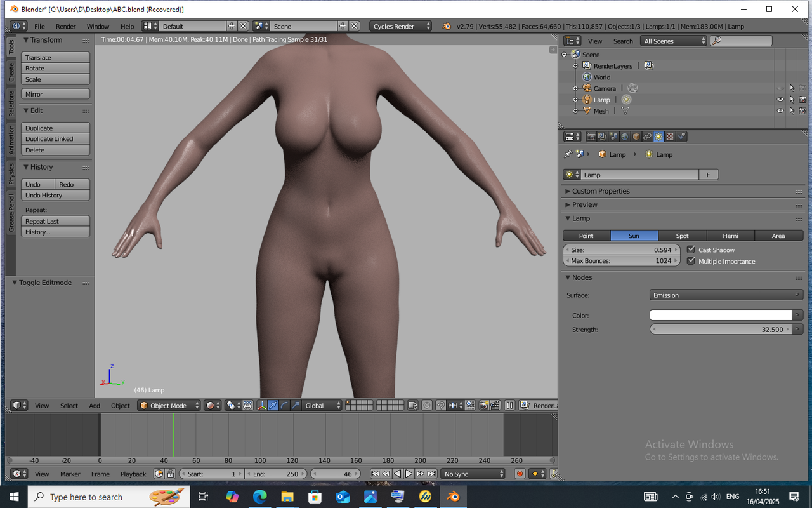Toggle the automatic keyframe record button
Screen dimensions: 812x508
pos(520,474)
